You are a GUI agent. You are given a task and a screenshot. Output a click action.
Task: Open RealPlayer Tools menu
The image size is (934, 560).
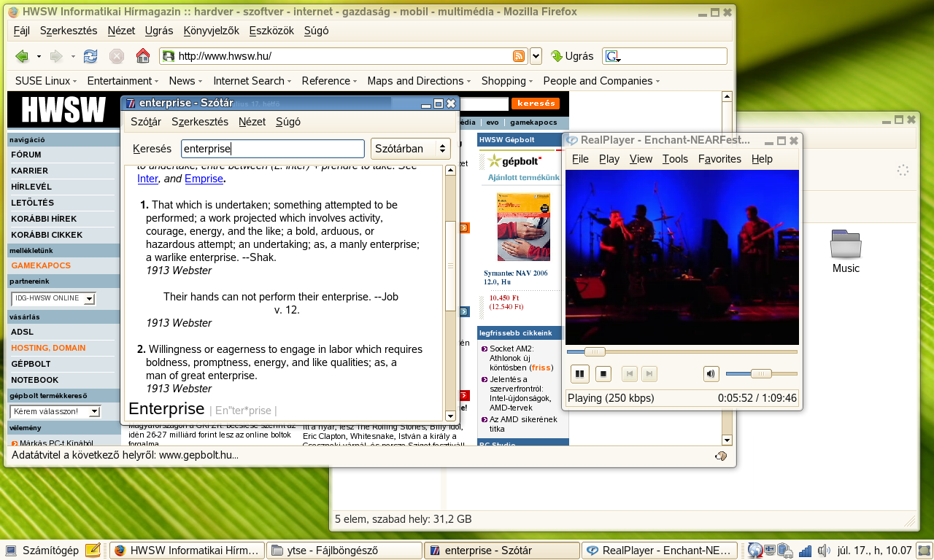675,159
